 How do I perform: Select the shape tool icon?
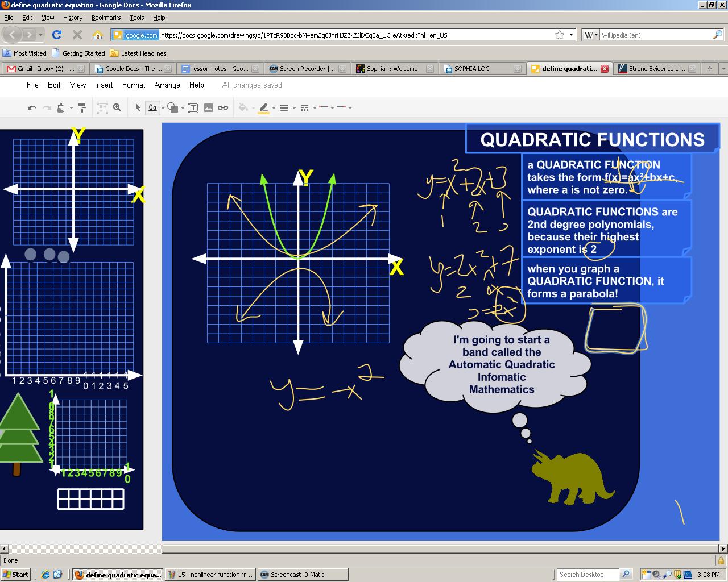click(x=172, y=107)
